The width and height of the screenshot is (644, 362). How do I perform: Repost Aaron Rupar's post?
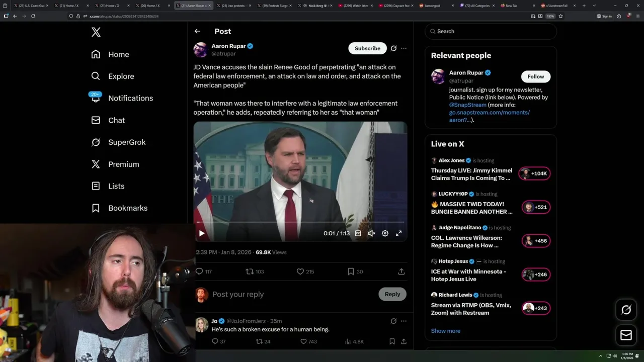(250, 271)
